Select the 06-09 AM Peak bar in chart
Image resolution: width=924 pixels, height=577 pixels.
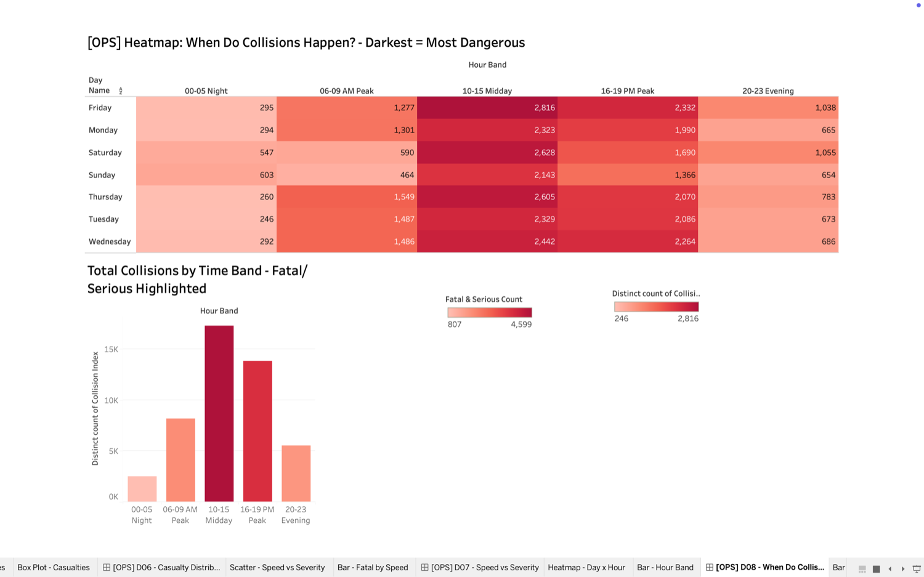(x=180, y=460)
